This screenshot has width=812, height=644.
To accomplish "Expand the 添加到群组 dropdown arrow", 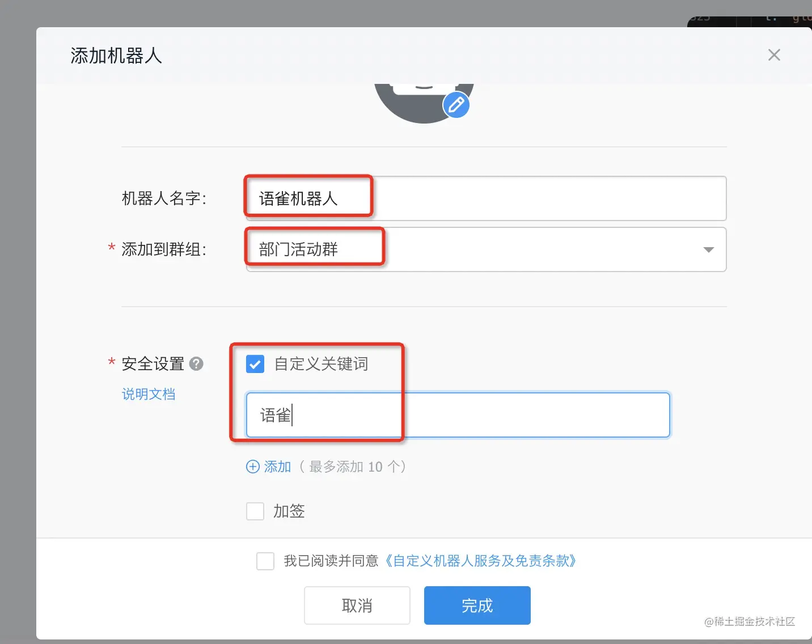I will coord(708,249).
